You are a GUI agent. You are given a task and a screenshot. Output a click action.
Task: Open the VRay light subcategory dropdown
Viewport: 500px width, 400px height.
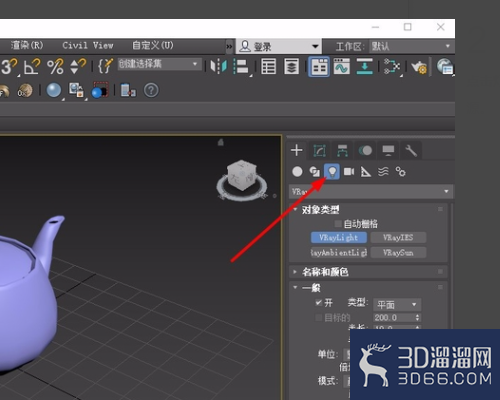pyautogui.click(x=371, y=192)
